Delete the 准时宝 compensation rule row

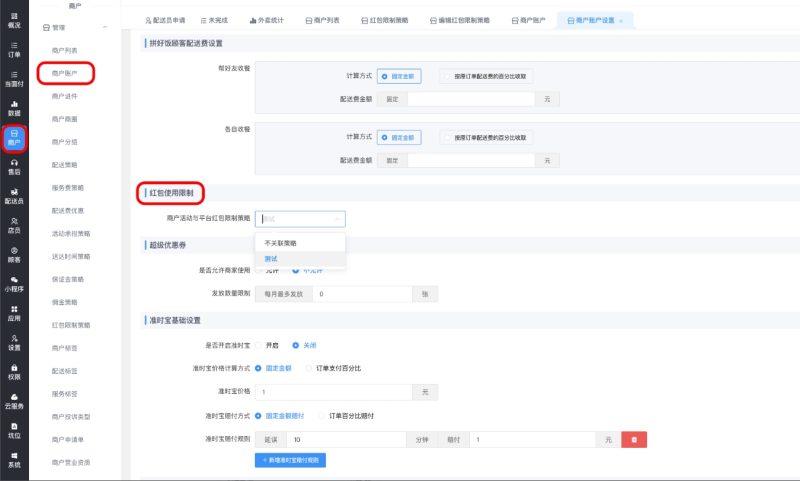tap(634, 440)
